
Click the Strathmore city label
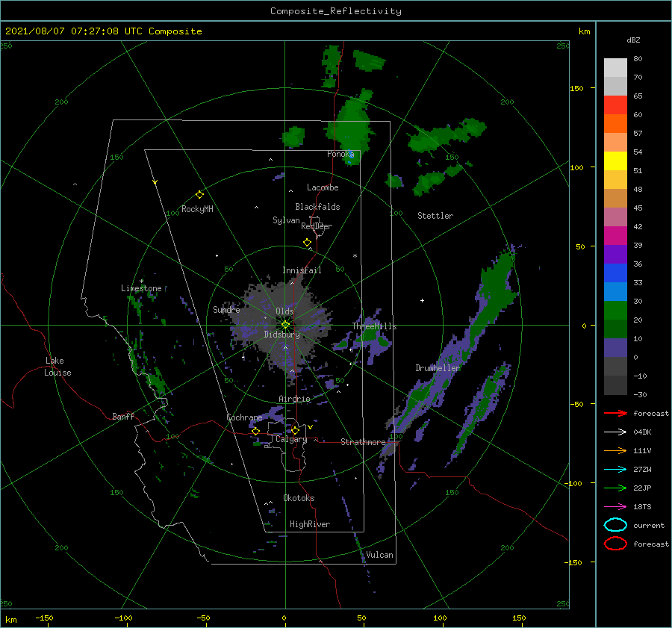(363, 442)
